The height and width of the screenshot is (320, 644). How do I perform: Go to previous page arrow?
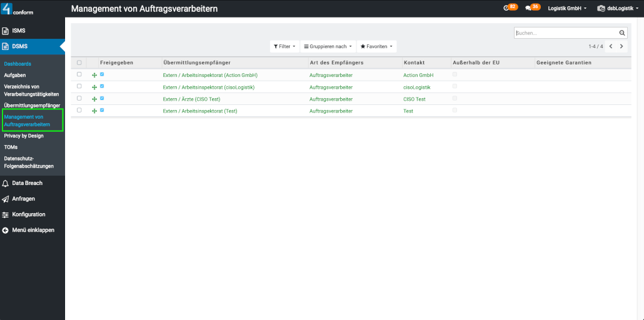[x=611, y=46]
